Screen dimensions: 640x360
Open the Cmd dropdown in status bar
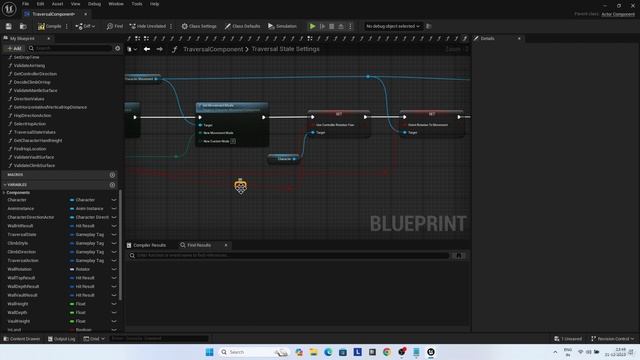94,339
